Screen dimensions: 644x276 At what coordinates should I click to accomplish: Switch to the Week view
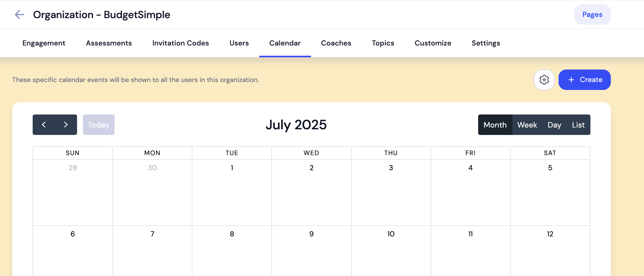pos(527,125)
